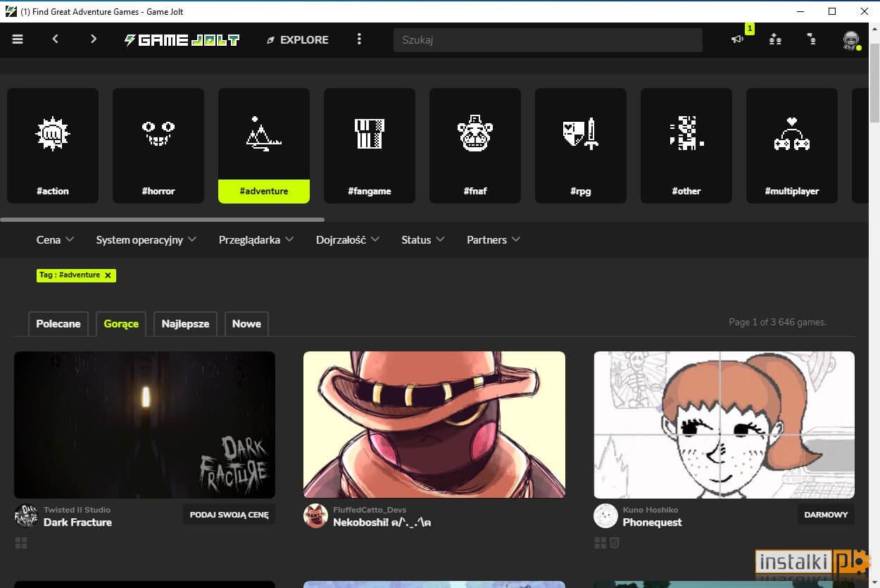Switch to the Najlepsze tab

(185, 324)
